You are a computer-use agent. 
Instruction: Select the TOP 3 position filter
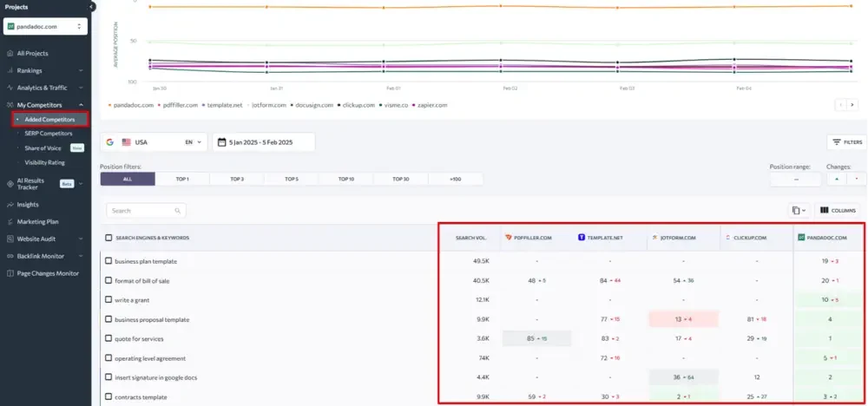tap(237, 180)
